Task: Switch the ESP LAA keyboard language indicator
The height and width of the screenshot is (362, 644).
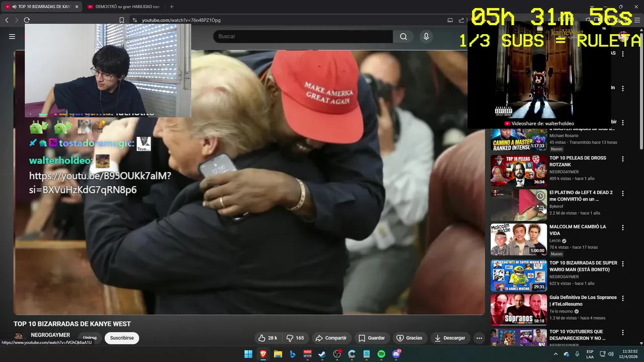Action: 590,354
